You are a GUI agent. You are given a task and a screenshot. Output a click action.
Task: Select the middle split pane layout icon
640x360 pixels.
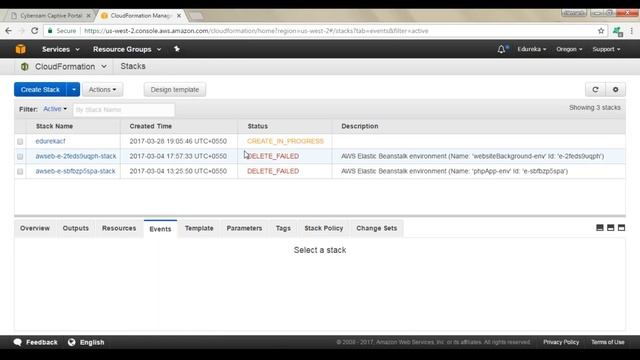point(611,228)
